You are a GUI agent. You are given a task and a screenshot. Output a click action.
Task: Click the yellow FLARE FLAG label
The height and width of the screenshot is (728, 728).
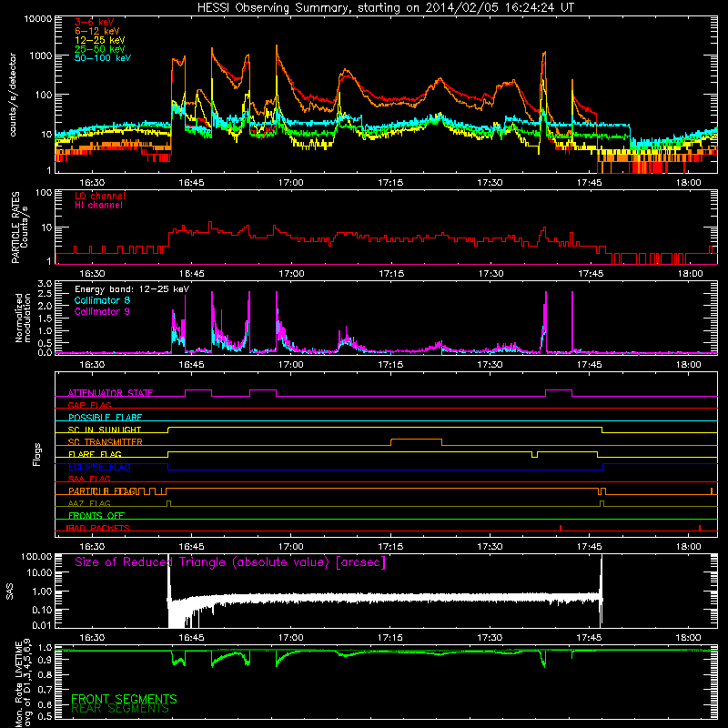[x=95, y=454]
